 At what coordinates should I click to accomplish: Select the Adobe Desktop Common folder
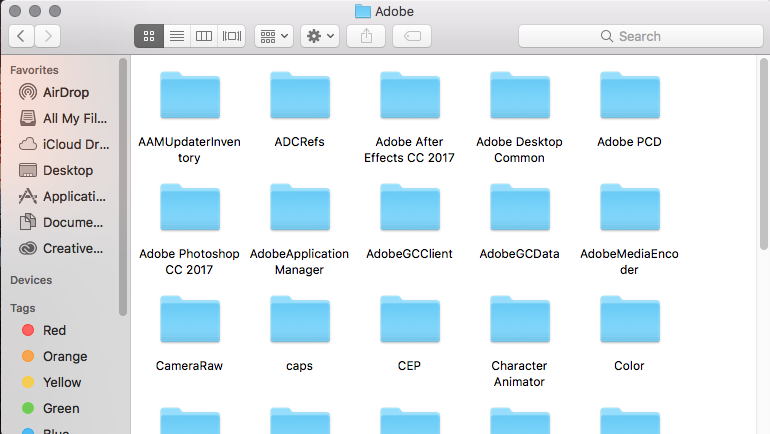point(520,95)
